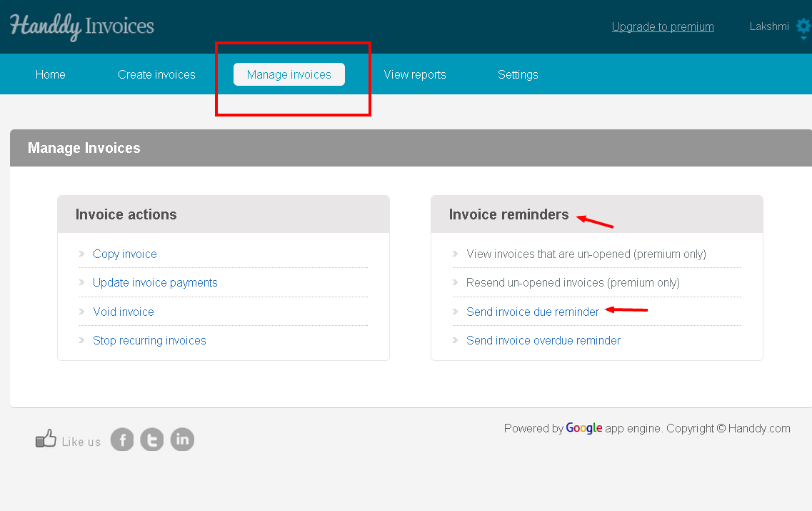Click the Google logo in footer
The image size is (812, 511).
coord(583,428)
